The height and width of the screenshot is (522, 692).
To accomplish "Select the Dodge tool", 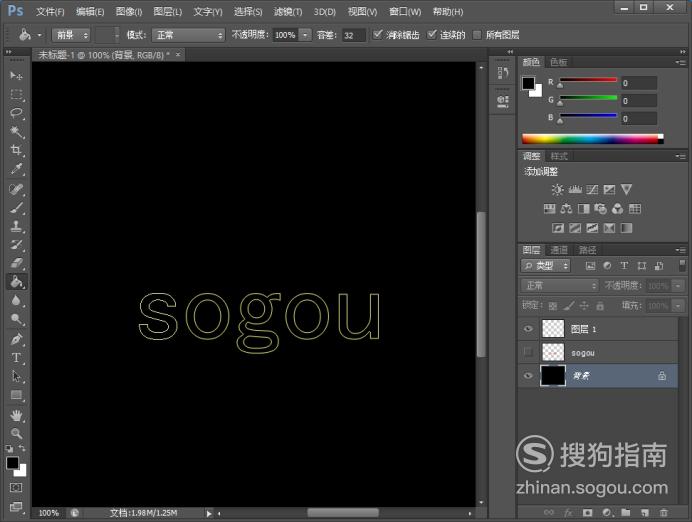I will pyautogui.click(x=16, y=319).
